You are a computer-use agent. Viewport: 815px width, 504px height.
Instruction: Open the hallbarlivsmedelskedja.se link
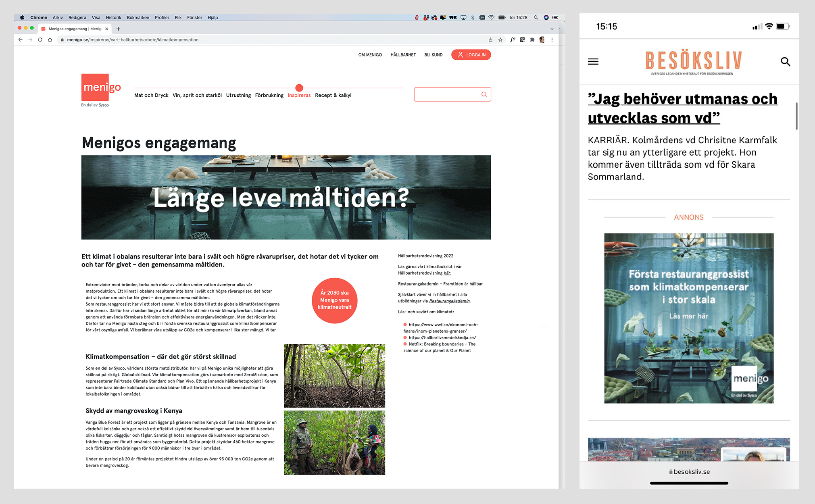tap(442, 337)
